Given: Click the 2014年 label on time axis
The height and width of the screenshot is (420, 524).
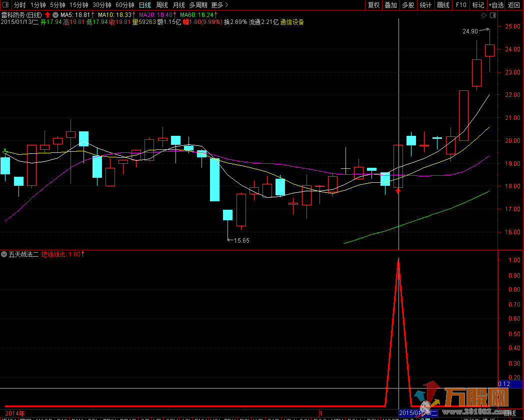Looking at the screenshot, I should click(14, 414).
